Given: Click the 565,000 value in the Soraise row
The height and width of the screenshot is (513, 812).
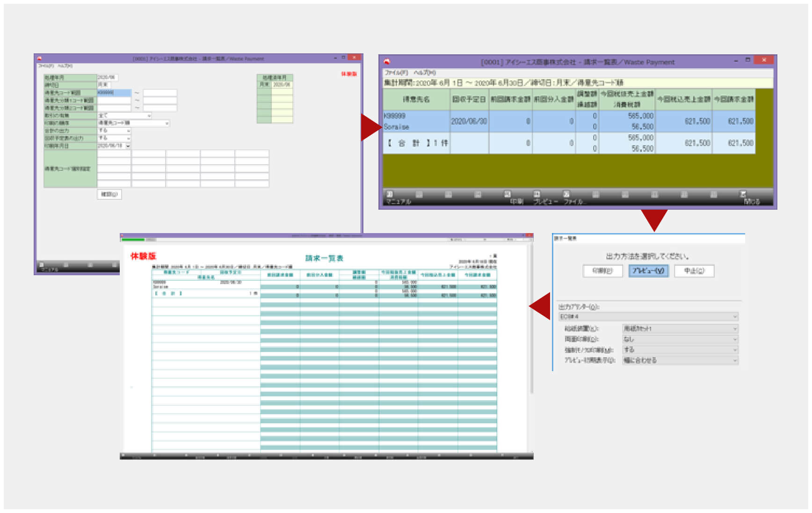Looking at the screenshot, I should tap(640, 116).
